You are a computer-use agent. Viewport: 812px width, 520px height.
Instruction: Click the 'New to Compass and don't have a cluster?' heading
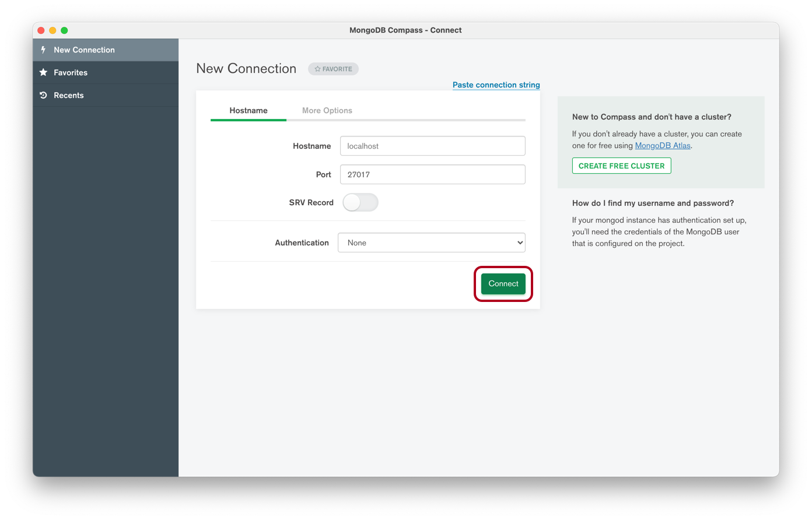(652, 117)
